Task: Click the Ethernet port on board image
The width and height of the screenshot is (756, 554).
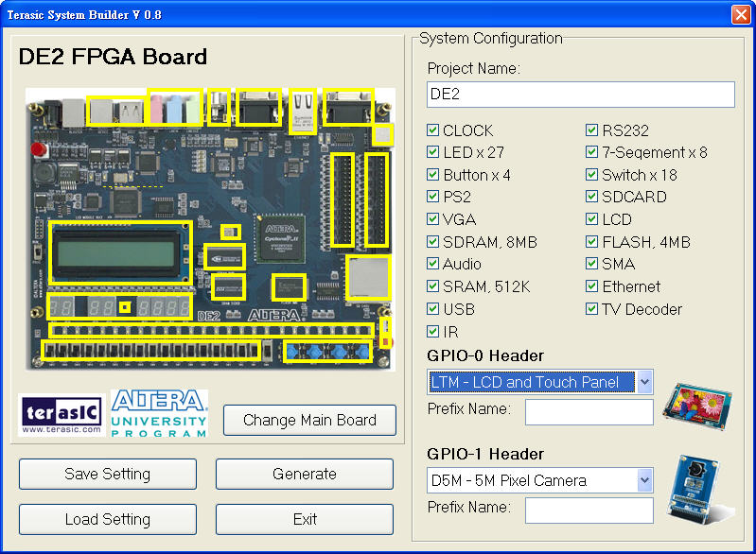Action: (x=303, y=112)
